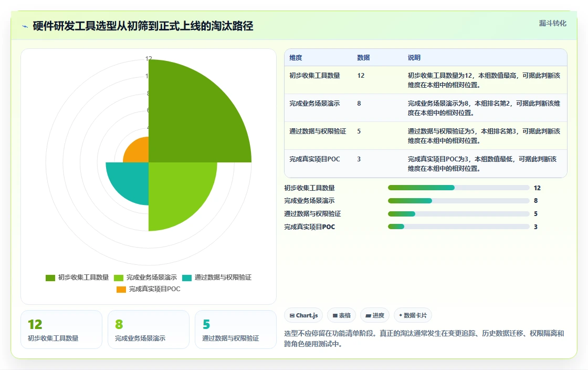The width and height of the screenshot is (588, 370).
Task: Click the 数据卡片 tag
Action: 413,315
